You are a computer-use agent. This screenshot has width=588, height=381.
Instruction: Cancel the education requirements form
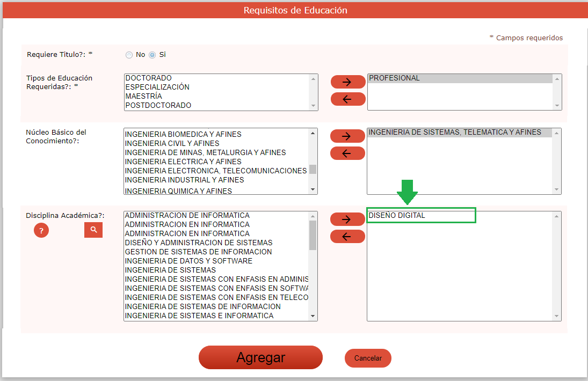pyautogui.click(x=368, y=358)
